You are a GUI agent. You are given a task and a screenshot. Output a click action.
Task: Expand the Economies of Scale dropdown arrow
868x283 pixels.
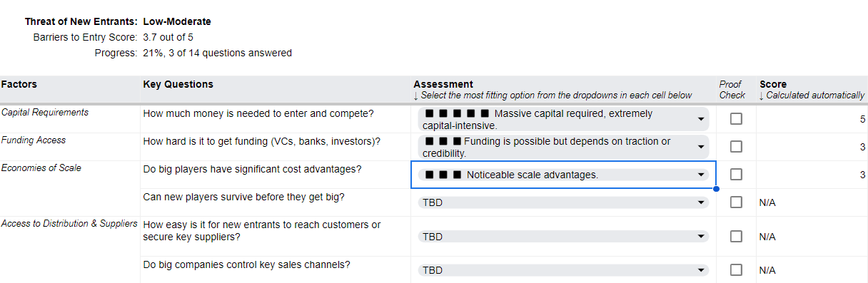[x=701, y=175]
